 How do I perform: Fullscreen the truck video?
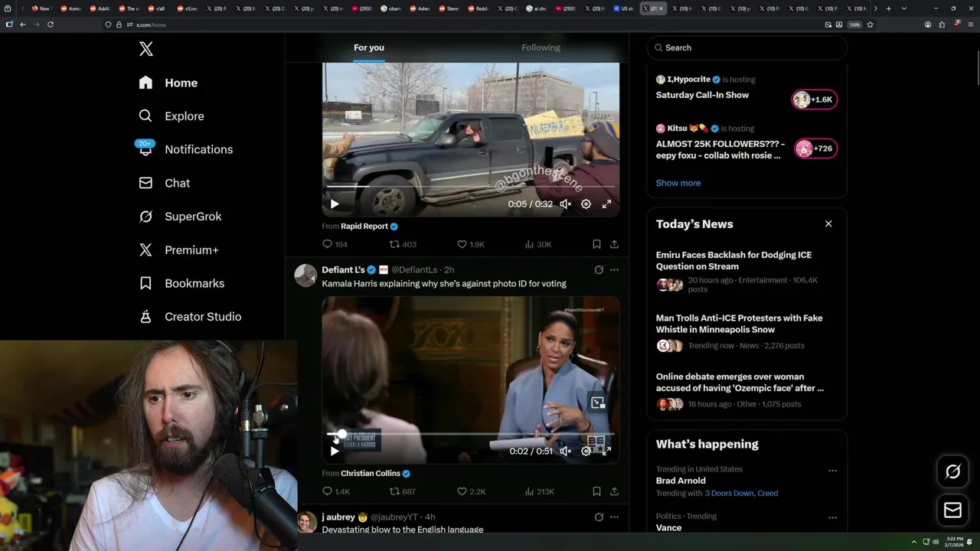tap(606, 204)
